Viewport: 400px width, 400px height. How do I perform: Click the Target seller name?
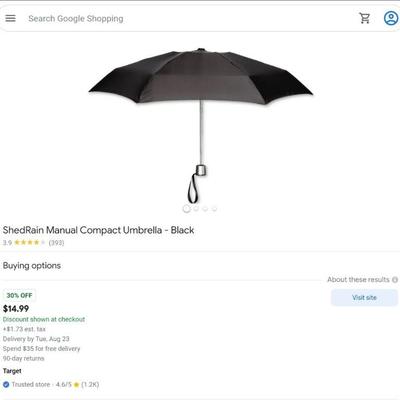(12, 371)
